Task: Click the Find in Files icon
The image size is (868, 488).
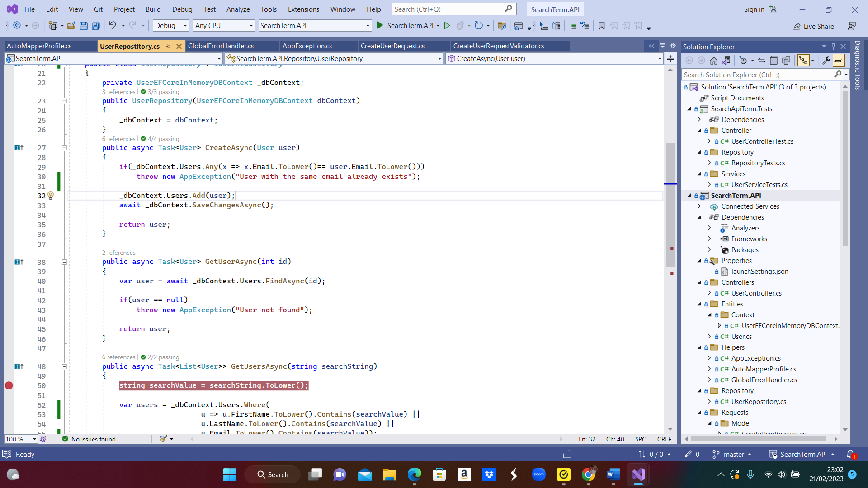Action: (501, 26)
